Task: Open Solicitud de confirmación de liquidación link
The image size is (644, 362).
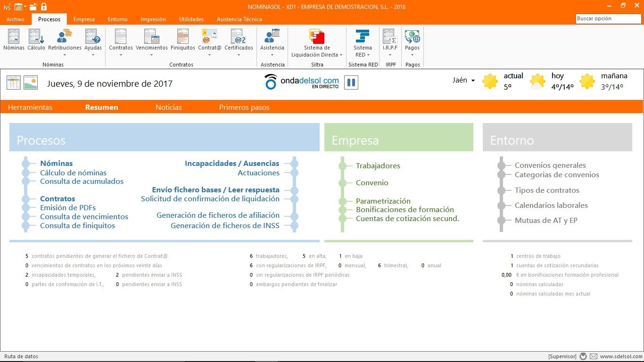Action: (x=210, y=198)
